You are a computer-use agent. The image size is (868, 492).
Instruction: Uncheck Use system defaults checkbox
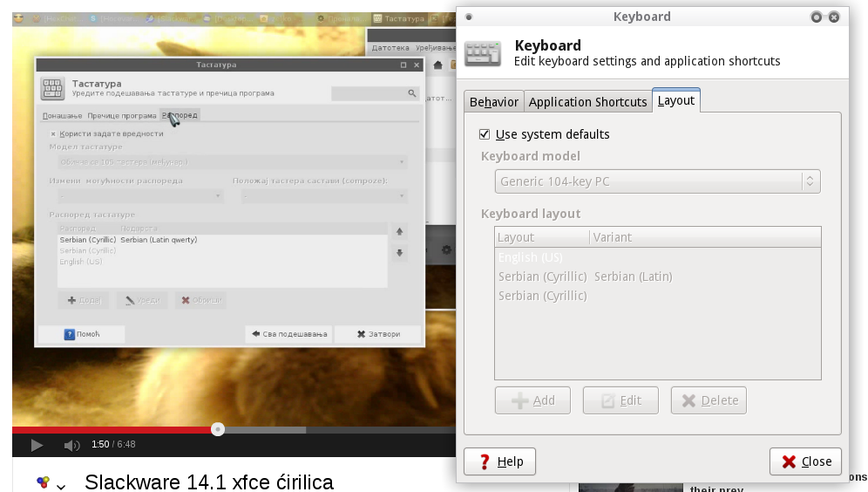coord(485,134)
